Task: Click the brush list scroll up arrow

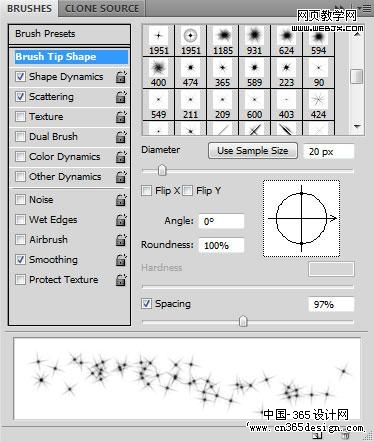Action: (357, 34)
